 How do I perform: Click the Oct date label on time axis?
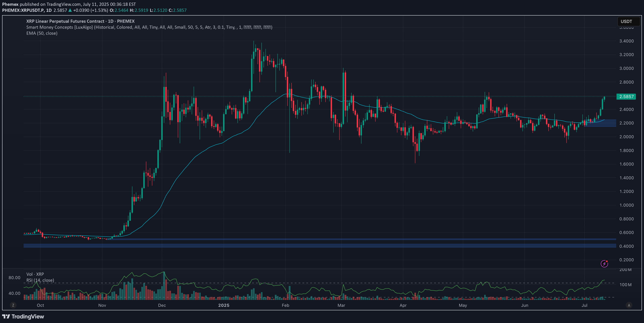(x=40, y=305)
